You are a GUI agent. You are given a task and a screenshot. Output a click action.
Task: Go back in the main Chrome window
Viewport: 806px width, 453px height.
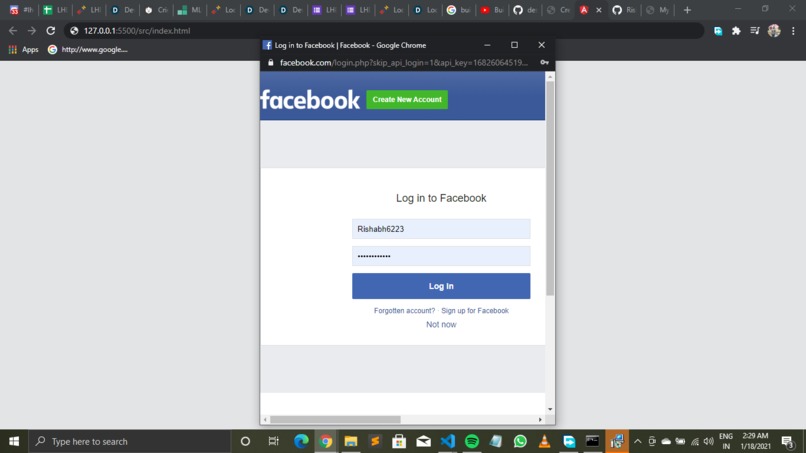click(13, 31)
